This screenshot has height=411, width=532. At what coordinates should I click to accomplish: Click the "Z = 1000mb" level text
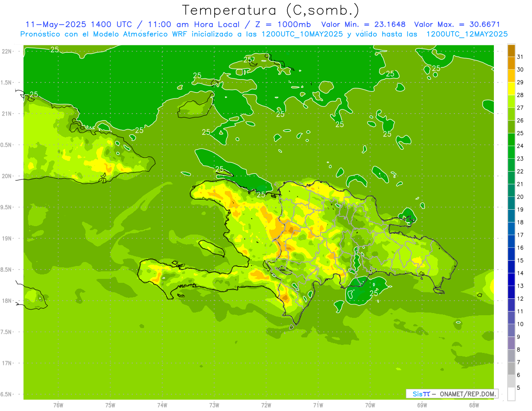pos(282,24)
